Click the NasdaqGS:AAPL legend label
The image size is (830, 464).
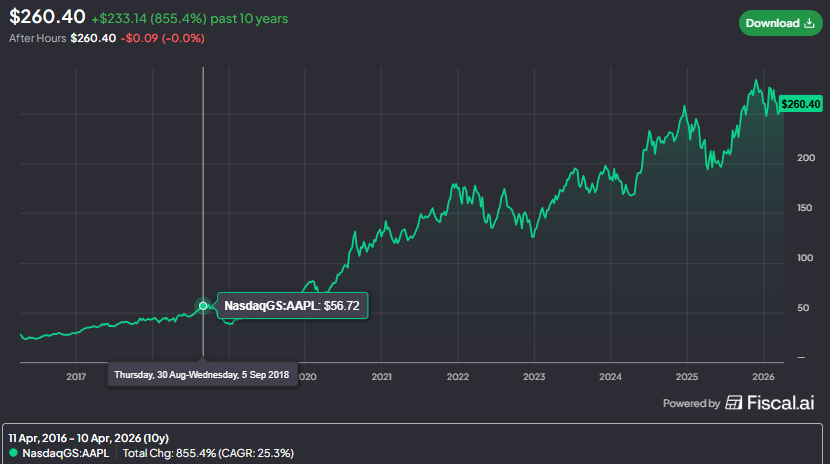(66, 453)
